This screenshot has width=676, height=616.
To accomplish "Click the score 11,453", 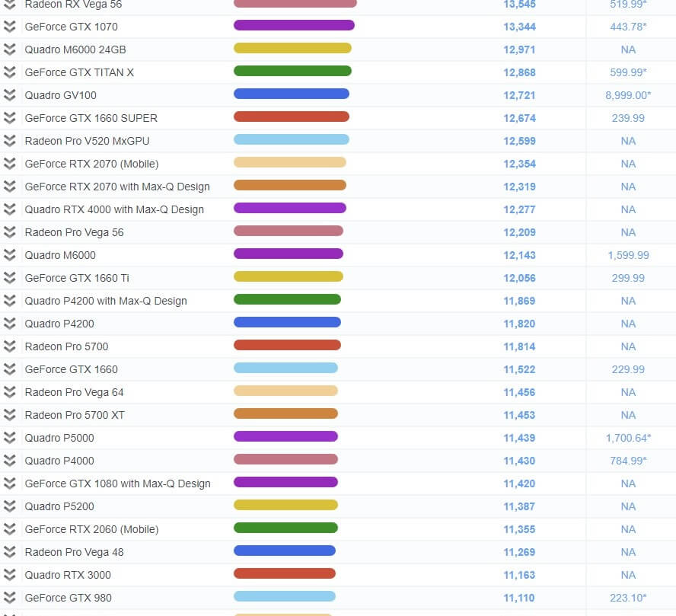I will [x=519, y=415].
